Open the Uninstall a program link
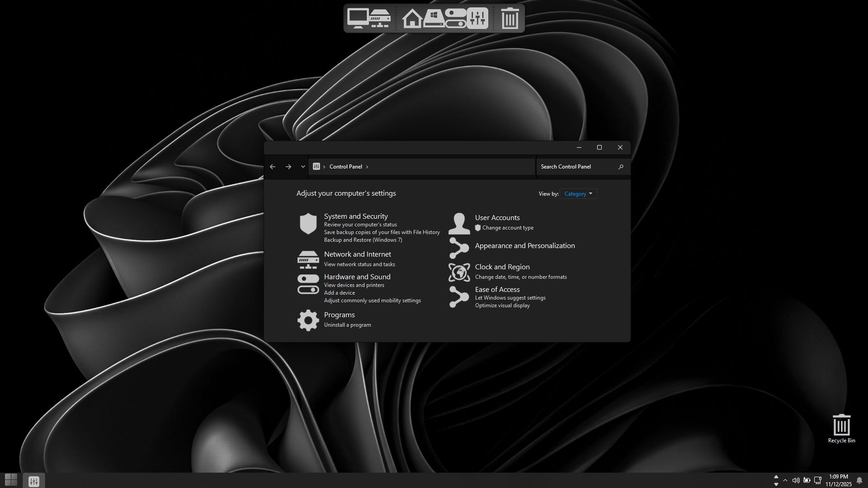Viewport: 868px width, 488px height. (347, 325)
